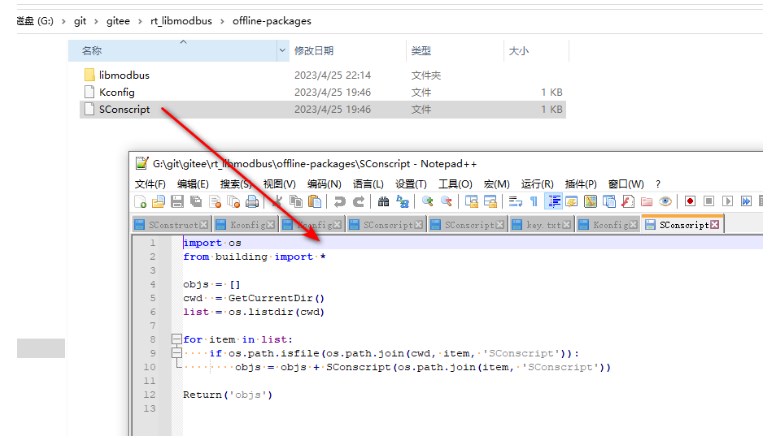Click the Close file toolbar icon
The width and height of the screenshot is (773, 438).
coord(215,202)
